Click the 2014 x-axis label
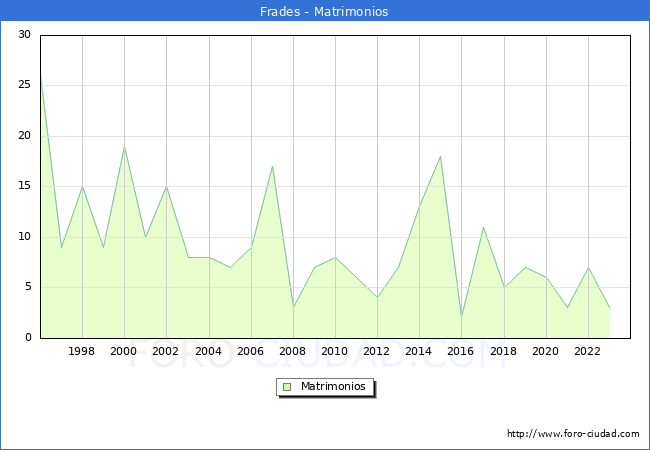 pyautogui.click(x=419, y=351)
